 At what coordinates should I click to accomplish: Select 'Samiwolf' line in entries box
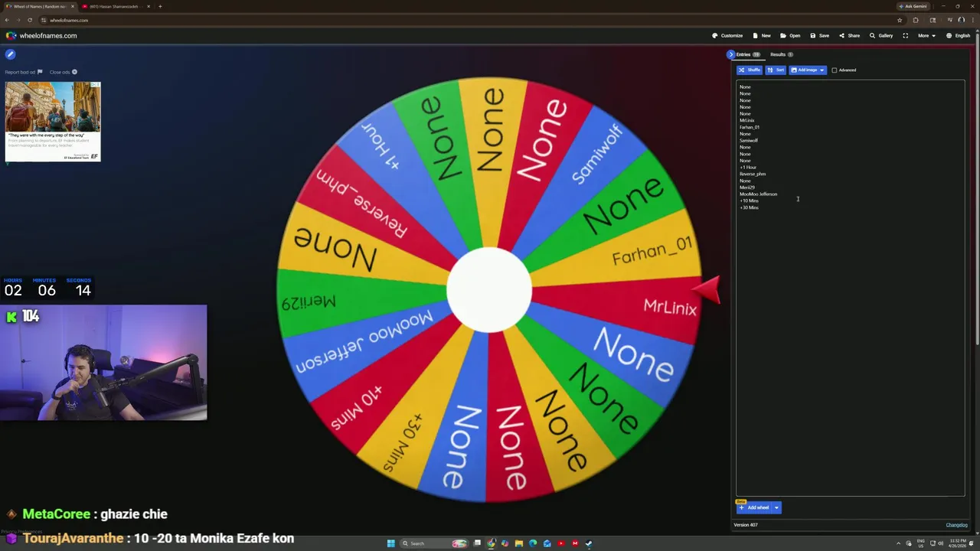pos(749,140)
